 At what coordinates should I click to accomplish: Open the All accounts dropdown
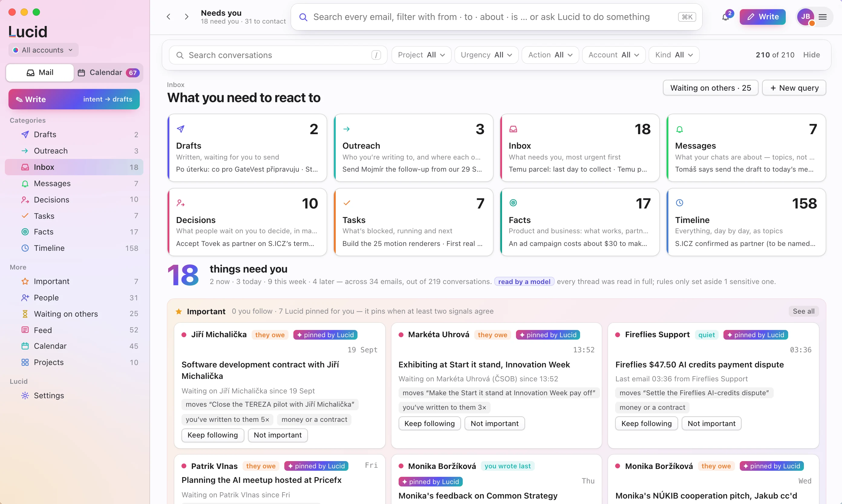click(43, 50)
